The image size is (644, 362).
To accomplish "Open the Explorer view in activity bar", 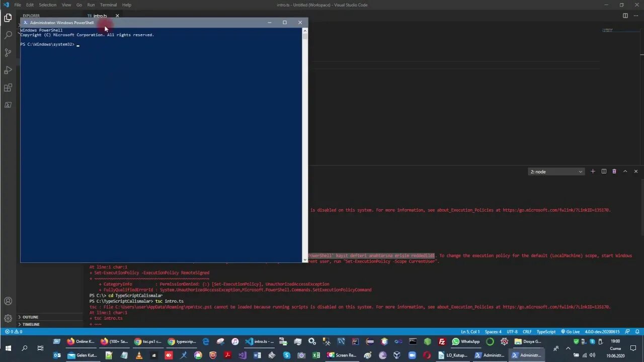I will click(8, 18).
